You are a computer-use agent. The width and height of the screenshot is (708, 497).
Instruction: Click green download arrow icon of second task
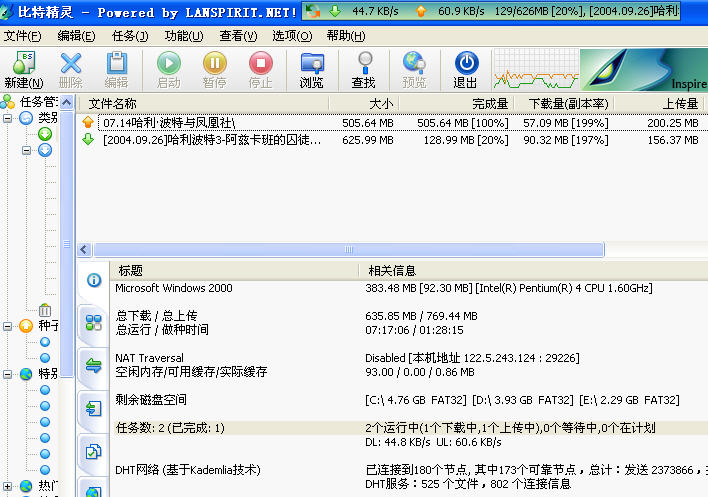click(x=88, y=139)
